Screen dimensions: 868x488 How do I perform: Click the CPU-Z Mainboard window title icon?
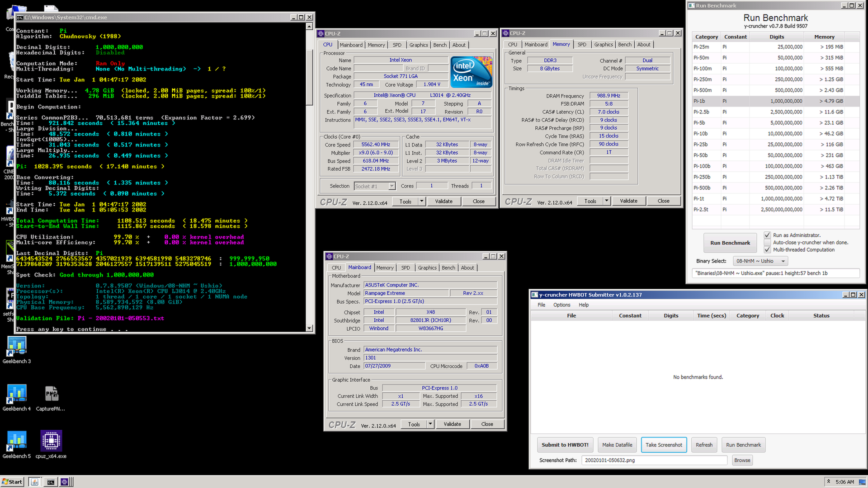click(330, 256)
